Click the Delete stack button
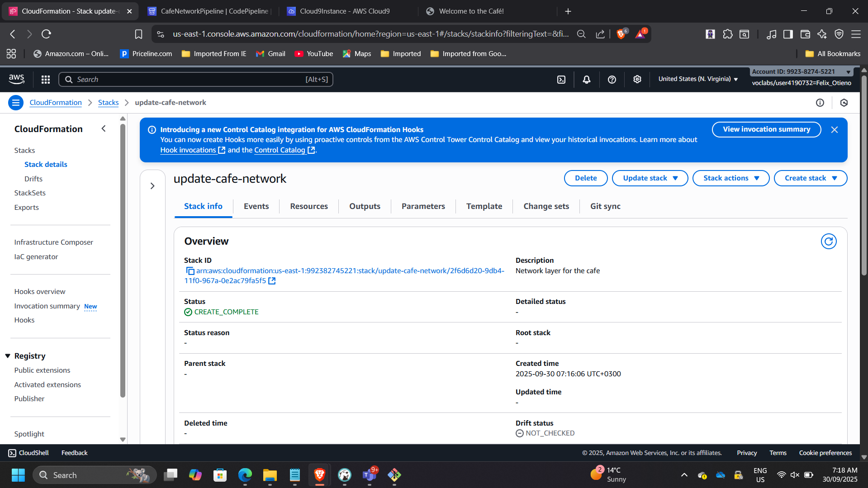 [x=585, y=178]
